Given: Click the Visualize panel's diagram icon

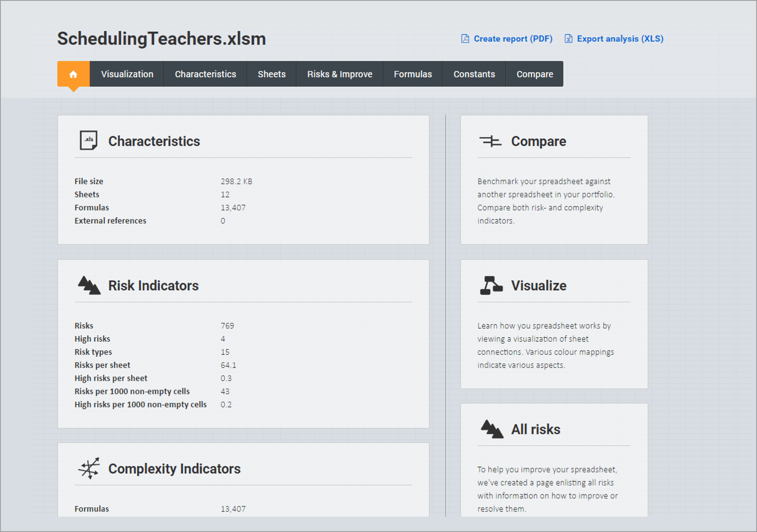Looking at the screenshot, I should (x=491, y=285).
